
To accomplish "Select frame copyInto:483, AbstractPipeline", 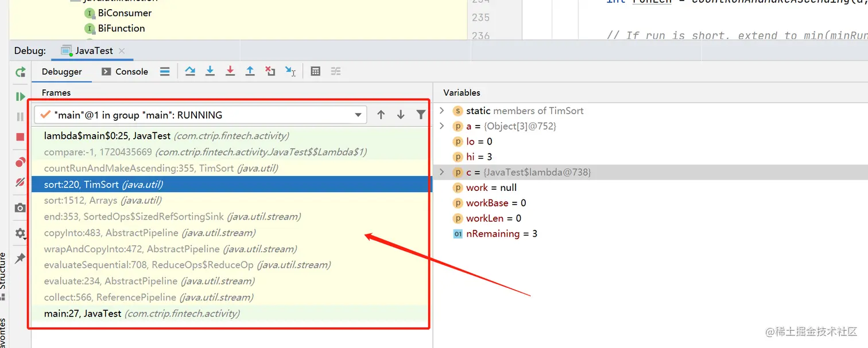I will [x=230, y=233].
